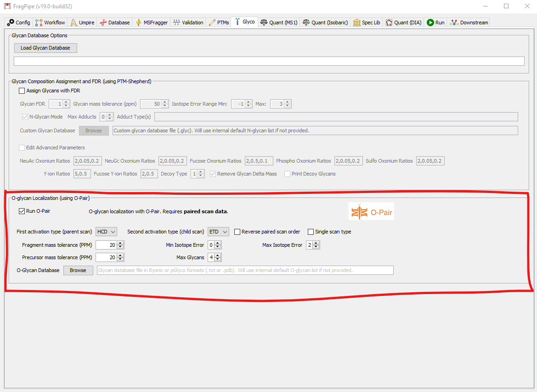Click the Umpire tab peak icon
This screenshot has width=537, height=392.
(x=73, y=22)
